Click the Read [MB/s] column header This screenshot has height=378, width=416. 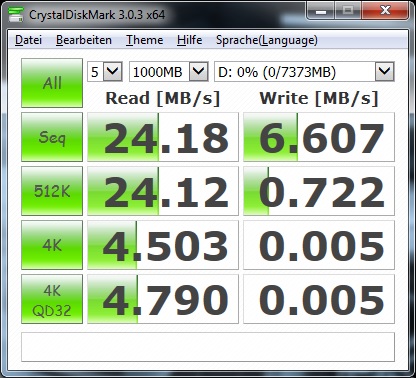(x=163, y=99)
